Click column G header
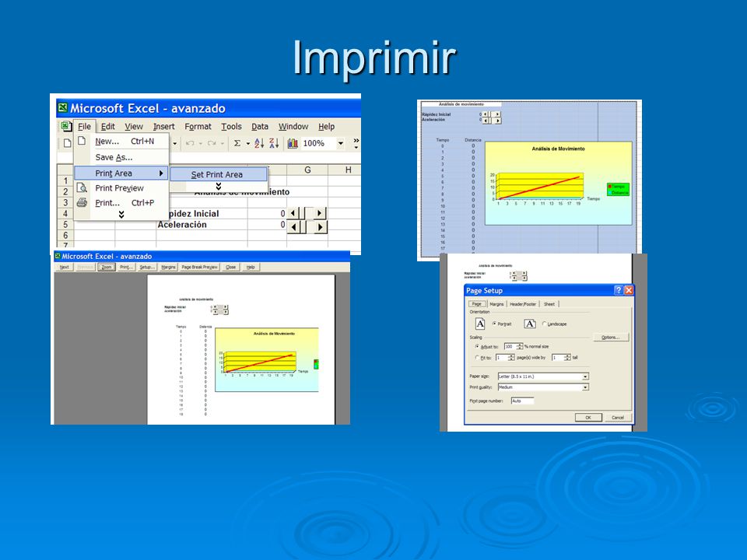The height and width of the screenshot is (560, 747). pyautogui.click(x=307, y=170)
